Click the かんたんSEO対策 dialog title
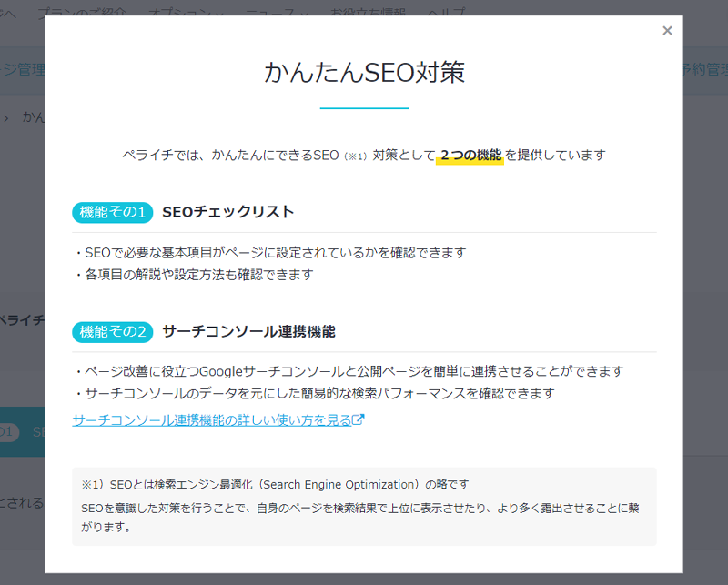728x585 pixels. pos(364,73)
